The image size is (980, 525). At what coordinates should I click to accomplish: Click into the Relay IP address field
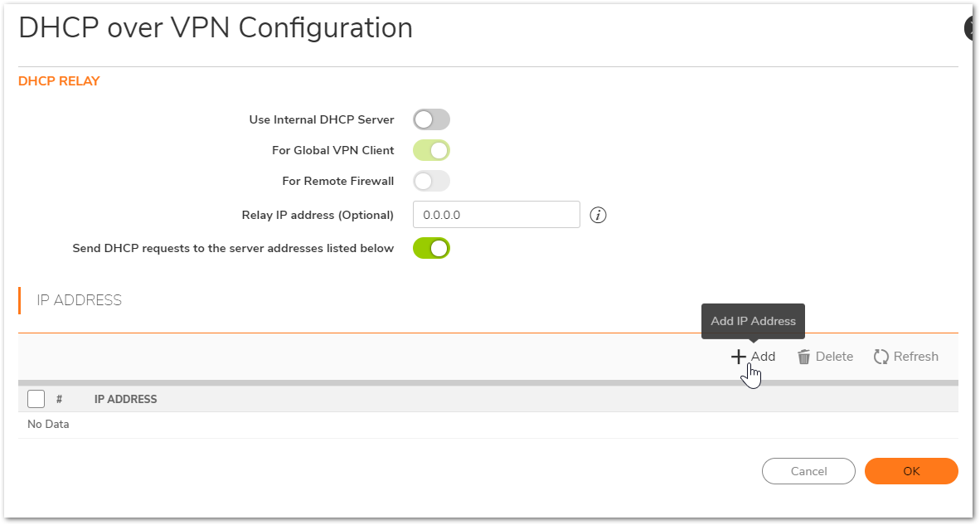(496, 215)
